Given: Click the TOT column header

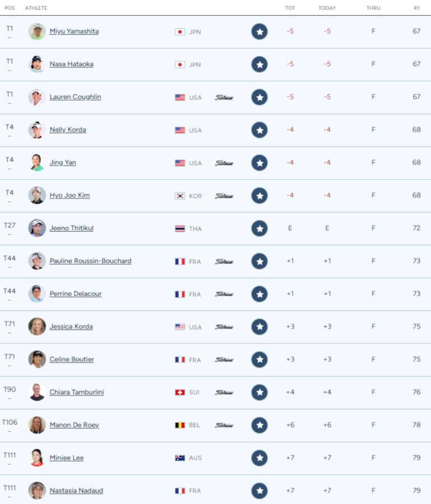Looking at the screenshot, I should pos(290,8).
